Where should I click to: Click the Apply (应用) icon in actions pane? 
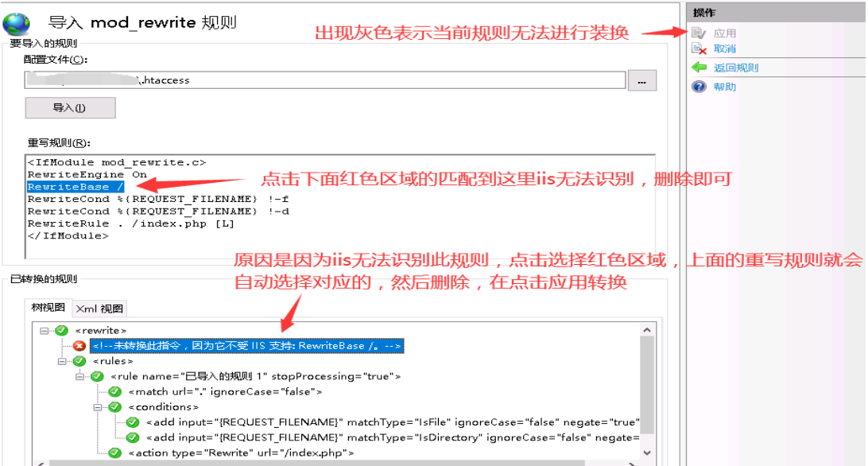[x=699, y=33]
